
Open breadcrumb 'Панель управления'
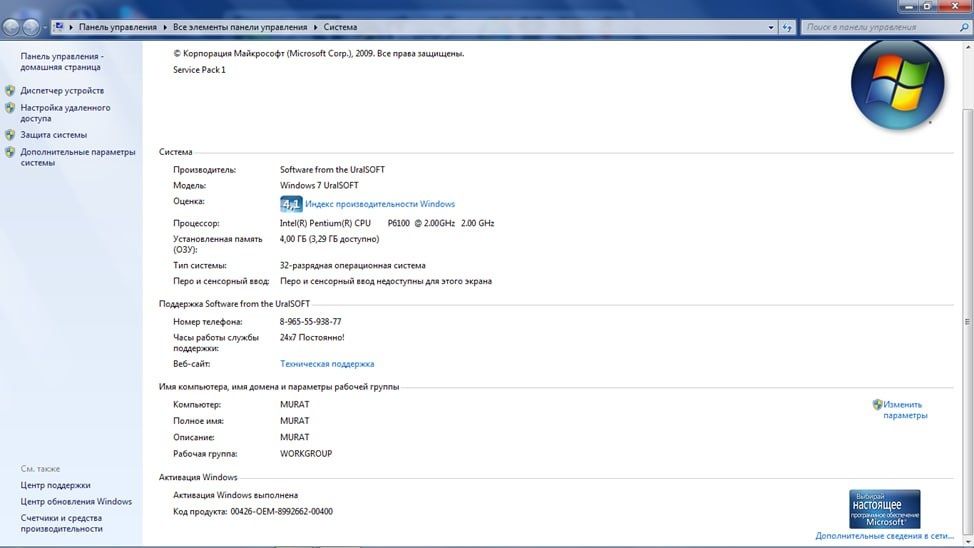[117, 27]
